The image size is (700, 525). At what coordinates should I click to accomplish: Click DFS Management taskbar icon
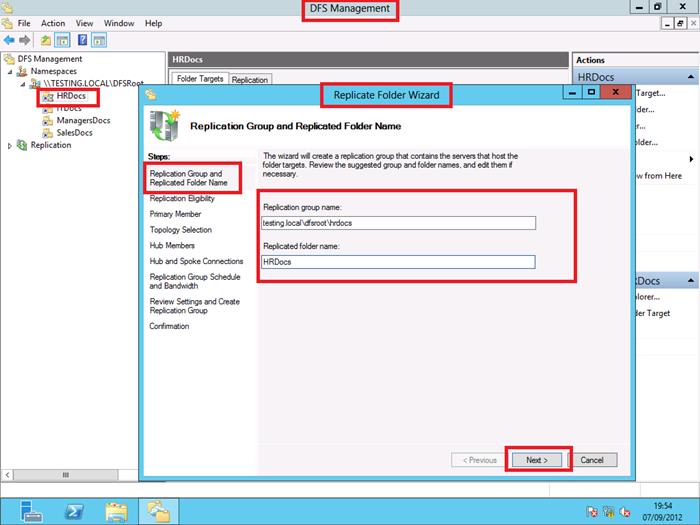click(158, 512)
